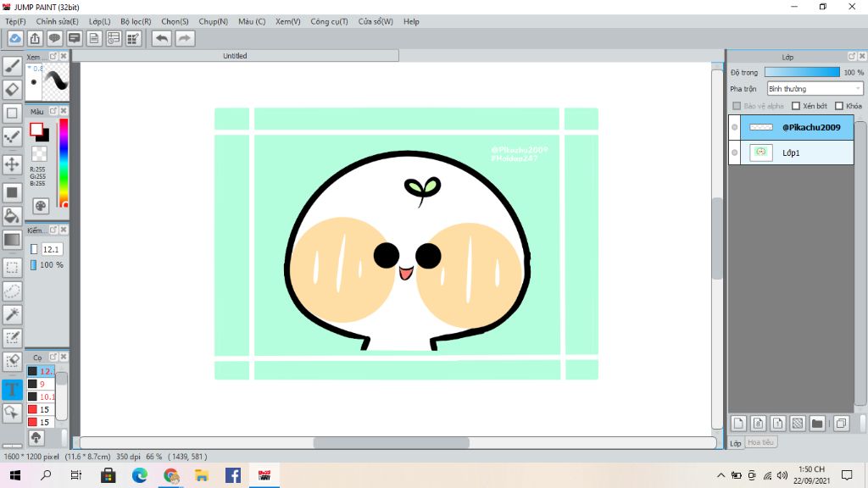
Task: Select the transparent color swatch
Action: (x=39, y=153)
